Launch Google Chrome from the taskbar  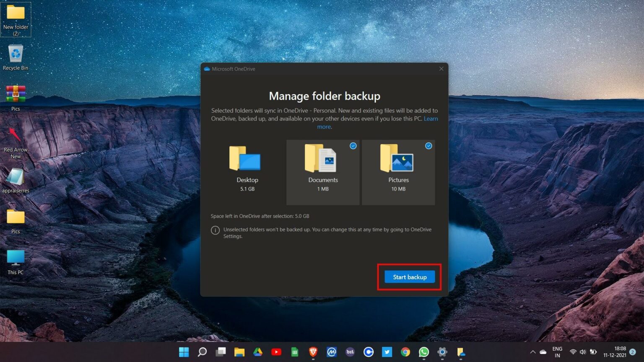(405, 352)
